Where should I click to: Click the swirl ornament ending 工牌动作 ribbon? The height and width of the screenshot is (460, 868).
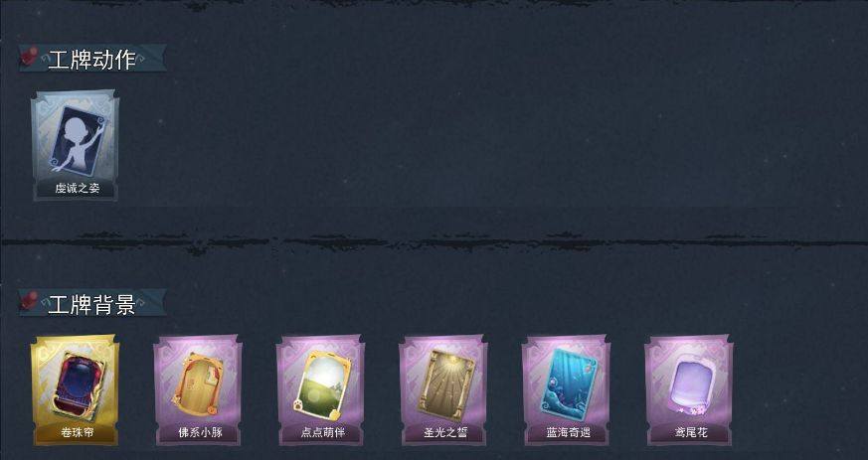click(141, 58)
